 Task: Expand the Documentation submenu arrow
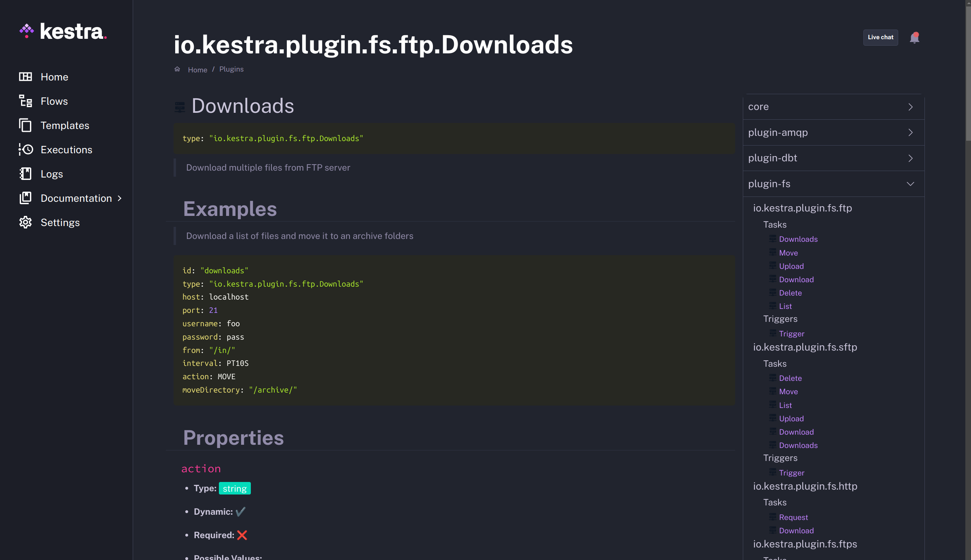[x=119, y=198]
